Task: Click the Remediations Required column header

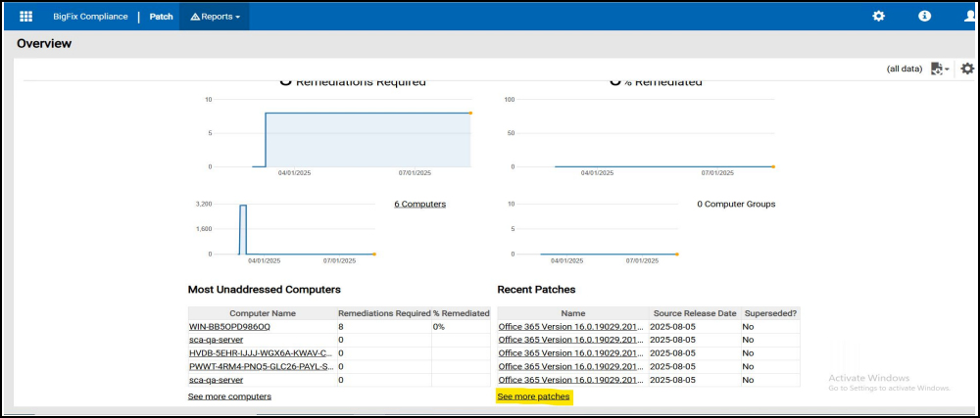Action: [x=383, y=312]
